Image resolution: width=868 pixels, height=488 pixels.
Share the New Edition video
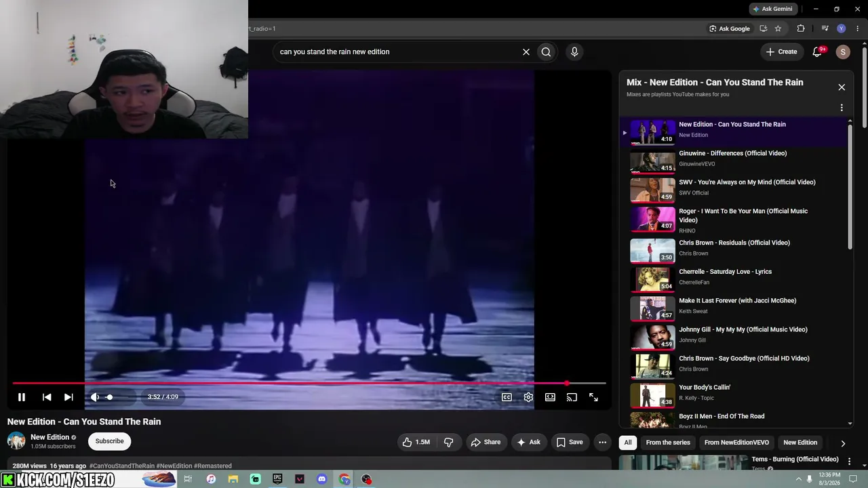click(x=486, y=442)
